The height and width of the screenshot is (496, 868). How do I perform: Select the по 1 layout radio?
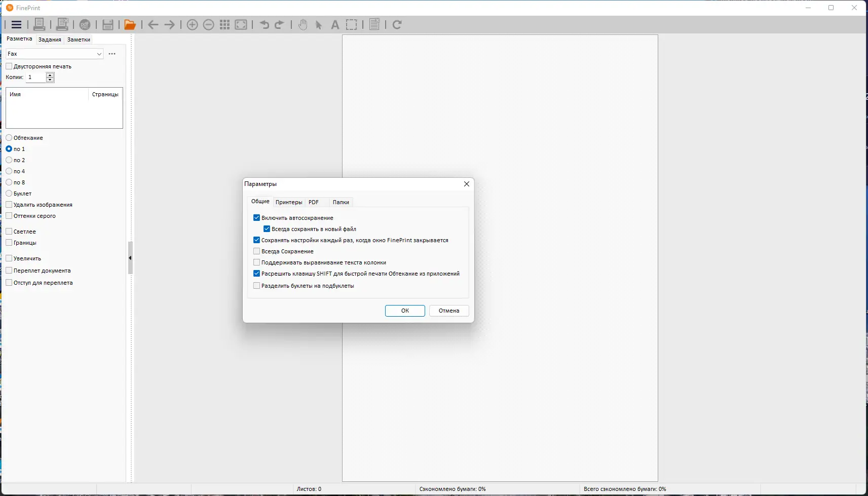point(9,149)
